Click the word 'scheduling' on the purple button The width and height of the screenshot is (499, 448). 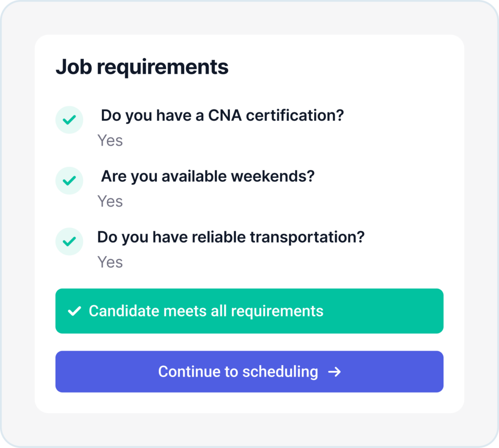[280, 372]
